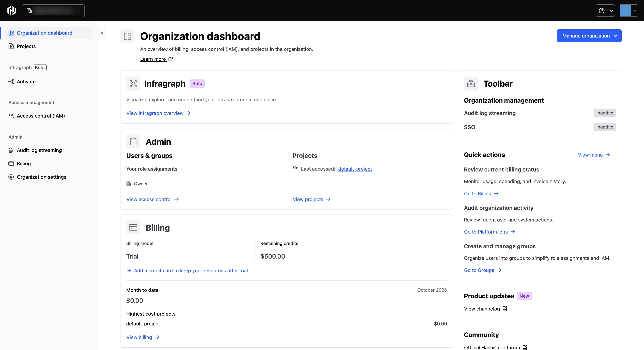Open View access control link

(152, 199)
